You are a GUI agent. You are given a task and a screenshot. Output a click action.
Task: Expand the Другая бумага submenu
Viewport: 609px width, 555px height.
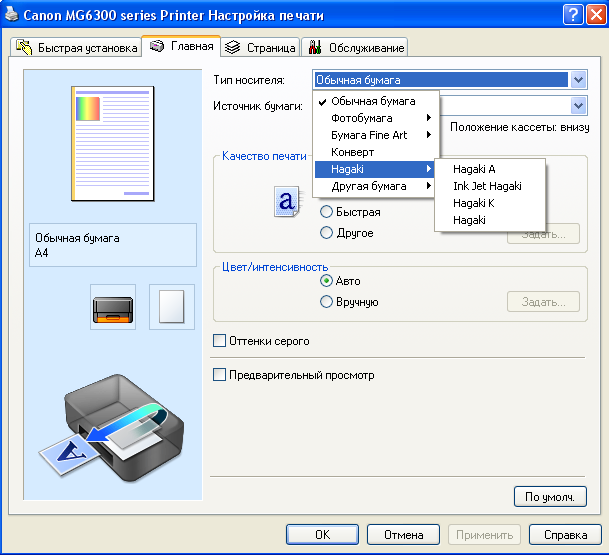pyautogui.click(x=375, y=186)
